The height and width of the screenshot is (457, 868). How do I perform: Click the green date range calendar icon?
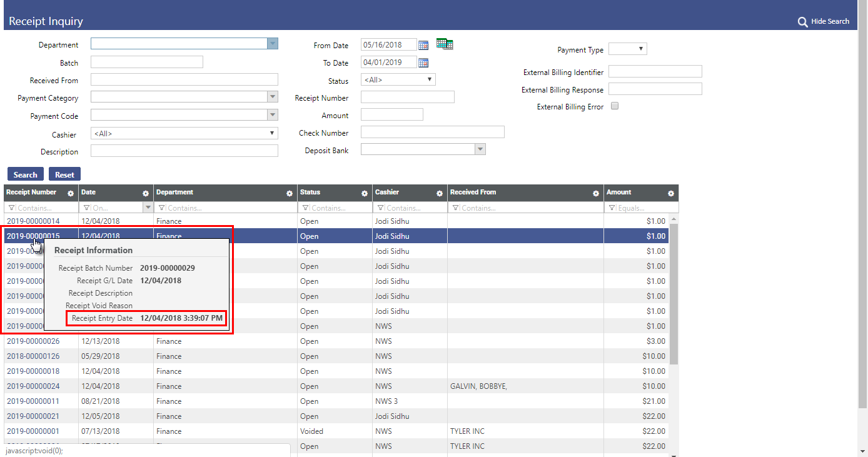point(445,44)
